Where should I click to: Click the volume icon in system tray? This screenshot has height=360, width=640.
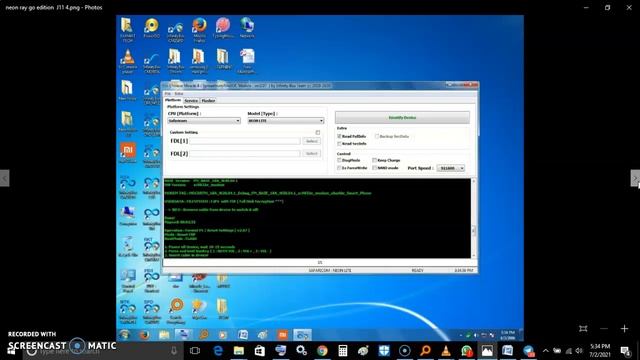pos(579,351)
